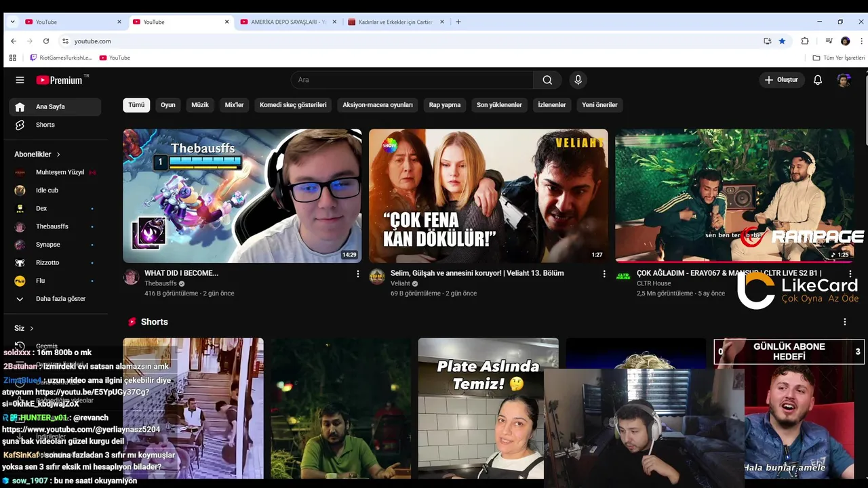Open a new browser tab
Image resolution: width=868 pixels, height=488 pixels.
458,22
